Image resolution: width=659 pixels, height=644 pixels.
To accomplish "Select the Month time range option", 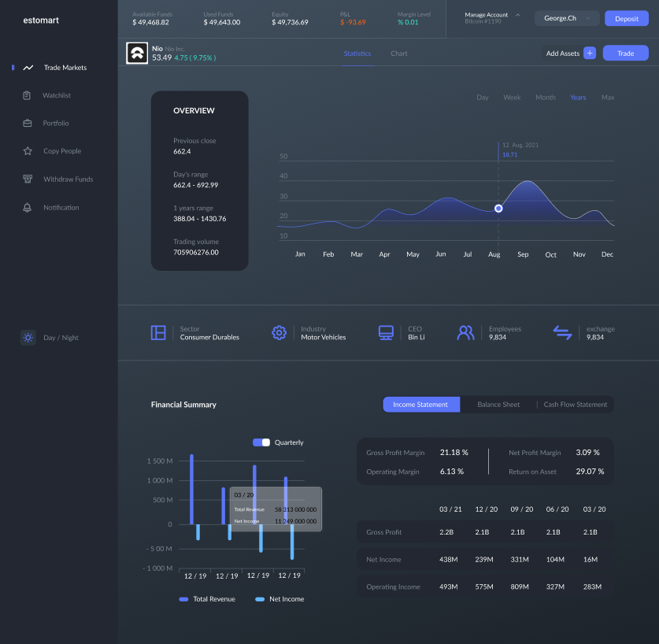I will pos(545,98).
